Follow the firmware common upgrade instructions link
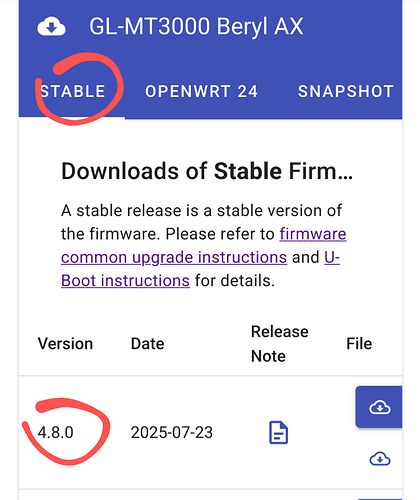 pyautogui.click(x=204, y=246)
